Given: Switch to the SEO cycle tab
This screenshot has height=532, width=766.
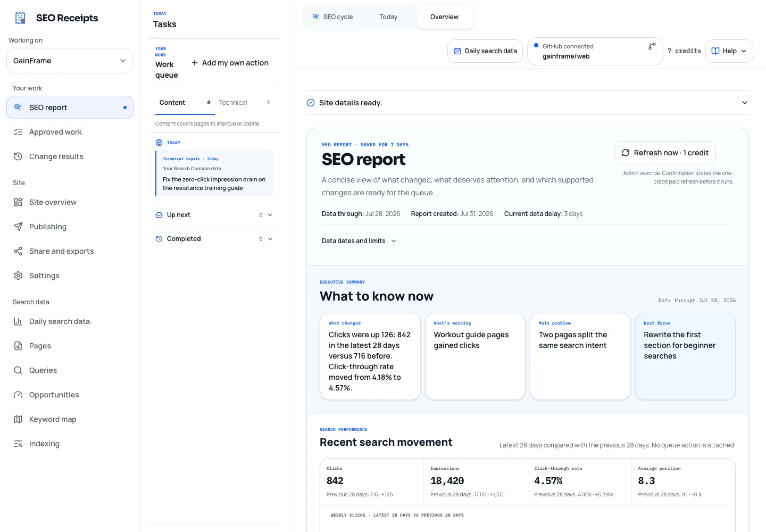Looking at the screenshot, I should [332, 17].
